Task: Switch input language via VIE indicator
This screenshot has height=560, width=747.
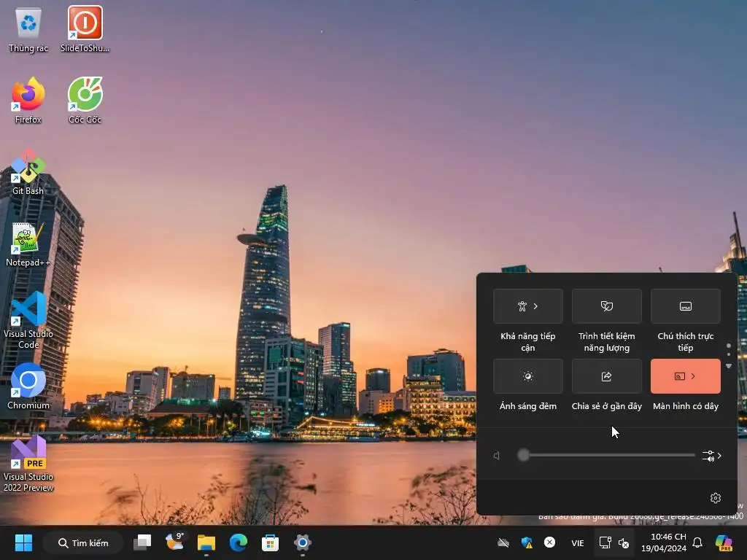Action: (578, 542)
